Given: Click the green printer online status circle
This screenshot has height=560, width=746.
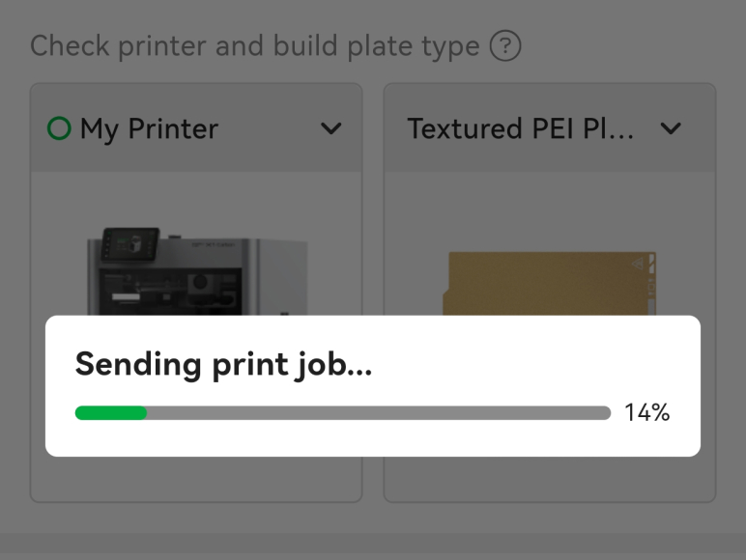Looking at the screenshot, I should pos(59,128).
